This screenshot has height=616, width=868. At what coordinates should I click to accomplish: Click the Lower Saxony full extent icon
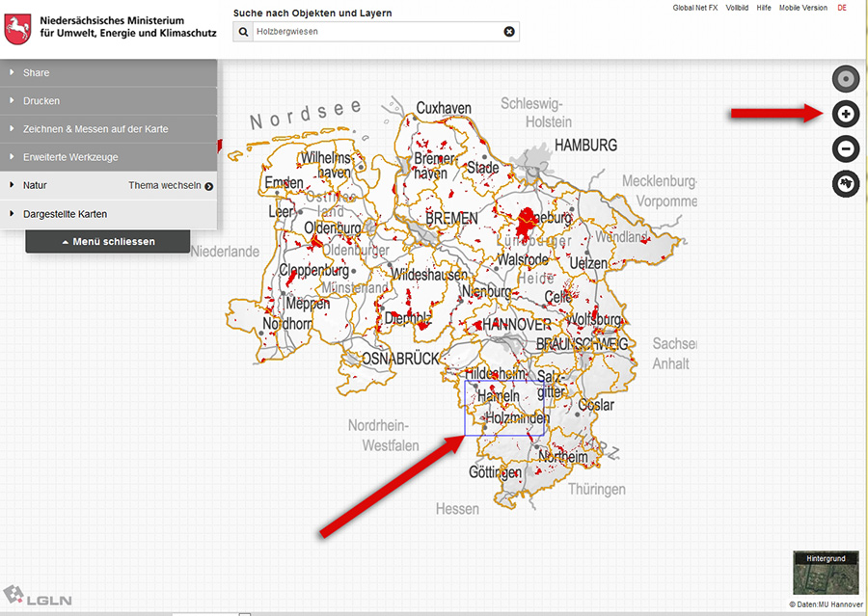[x=846, y=183]
